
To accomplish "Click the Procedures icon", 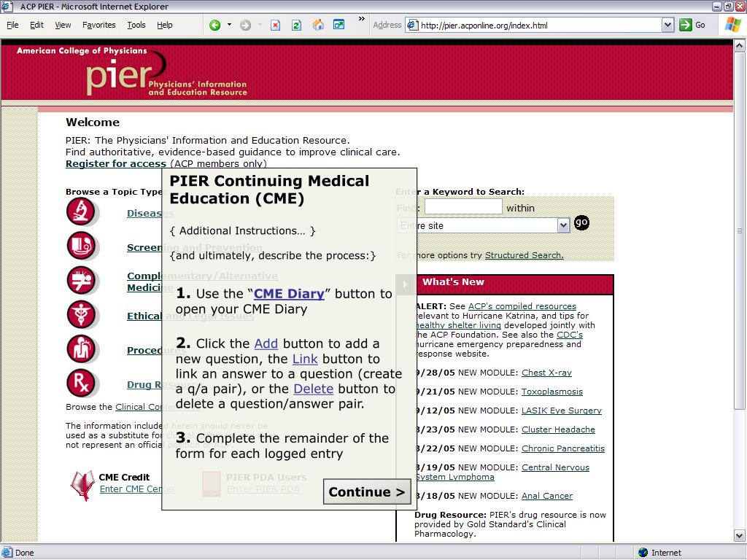I will pos(81,349).
